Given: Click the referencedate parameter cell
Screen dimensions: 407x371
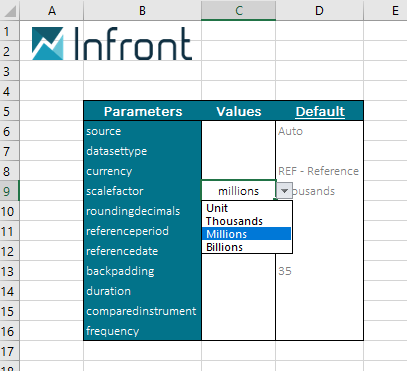Looking at the screenshot, I should (143, 251).
